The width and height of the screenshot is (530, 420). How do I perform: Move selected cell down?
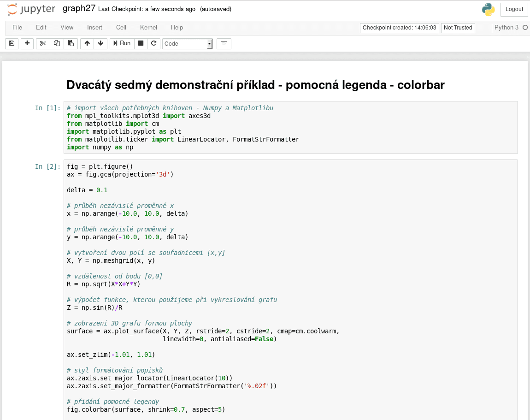tap(100, 43)
